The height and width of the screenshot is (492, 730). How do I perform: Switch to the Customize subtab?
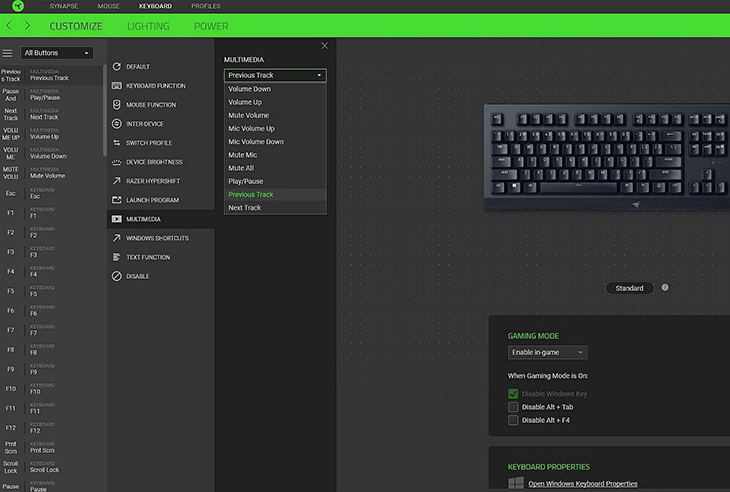(x=76, y=26)
